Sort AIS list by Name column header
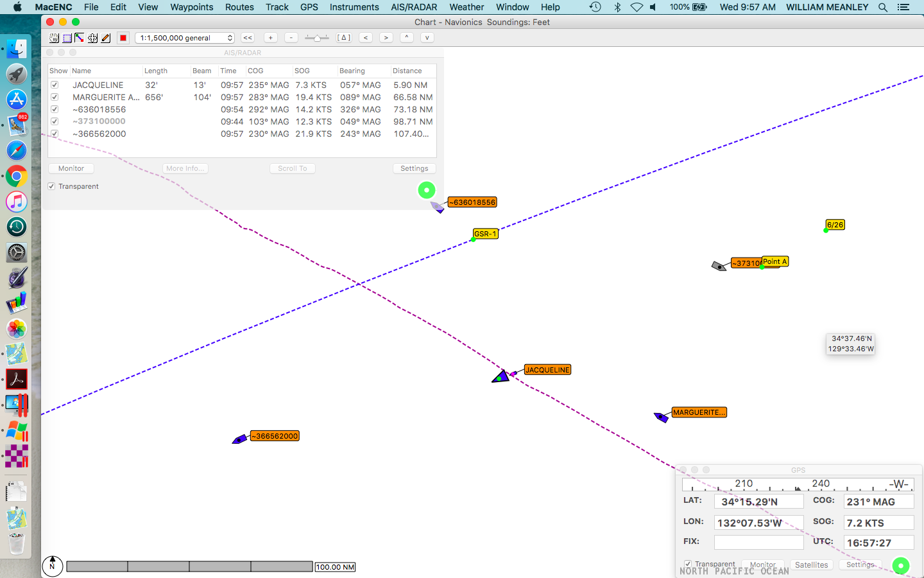 106,71
